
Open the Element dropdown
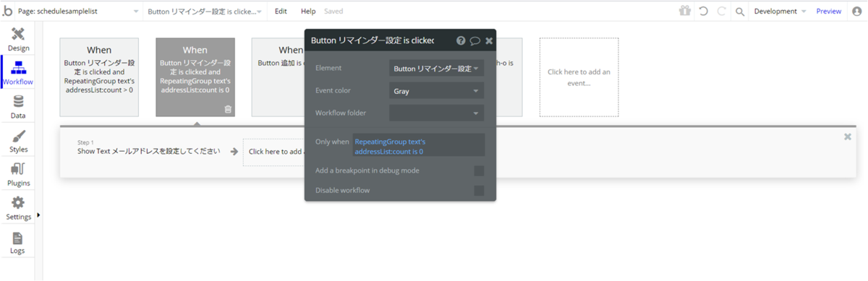coord(436,69)
